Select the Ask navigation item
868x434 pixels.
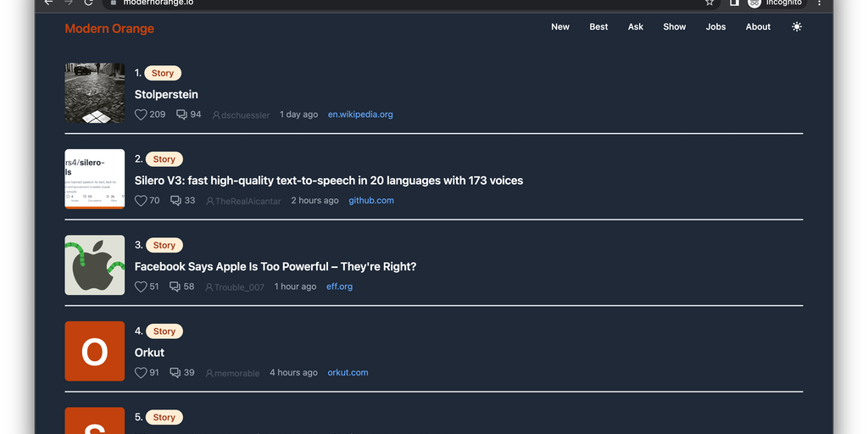(x=636, y=27)
